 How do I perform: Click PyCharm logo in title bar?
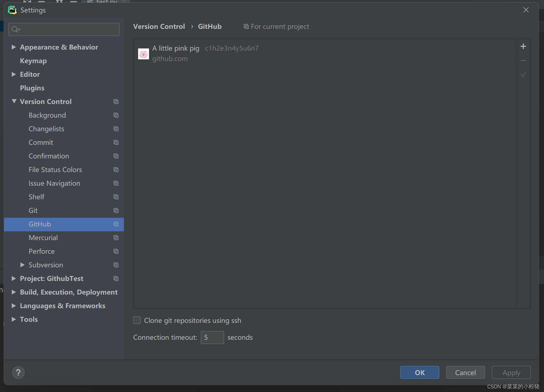12,10
